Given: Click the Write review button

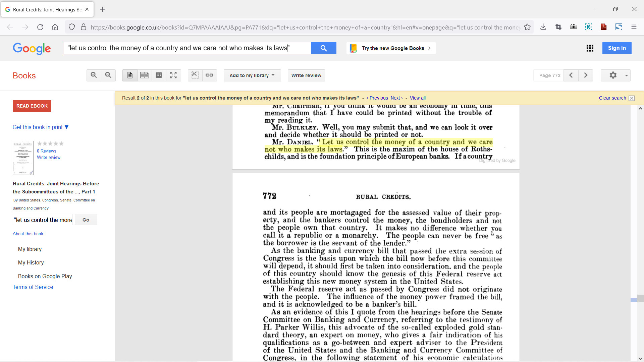Looking at the screenshot, I should point(306,75).
